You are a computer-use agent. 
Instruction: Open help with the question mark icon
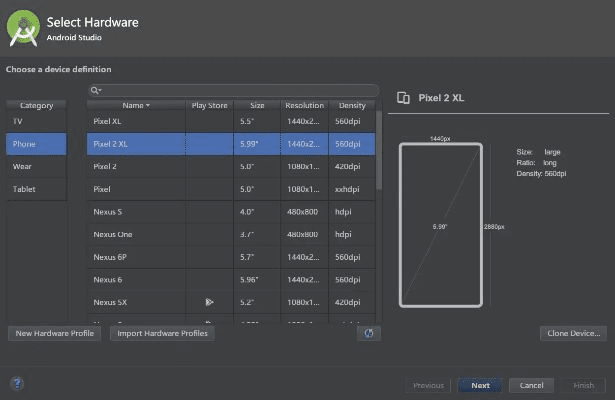click(x=17, y=383)
